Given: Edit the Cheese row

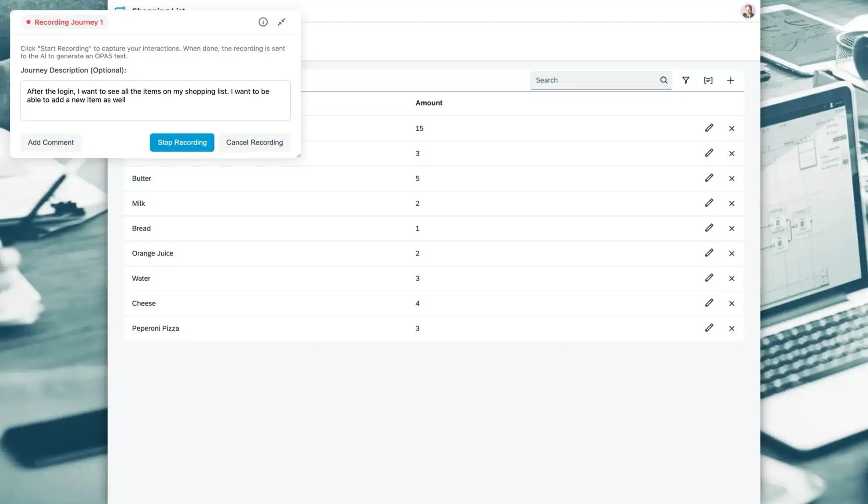Looking at the screenshot, I should tap(709, 303).
